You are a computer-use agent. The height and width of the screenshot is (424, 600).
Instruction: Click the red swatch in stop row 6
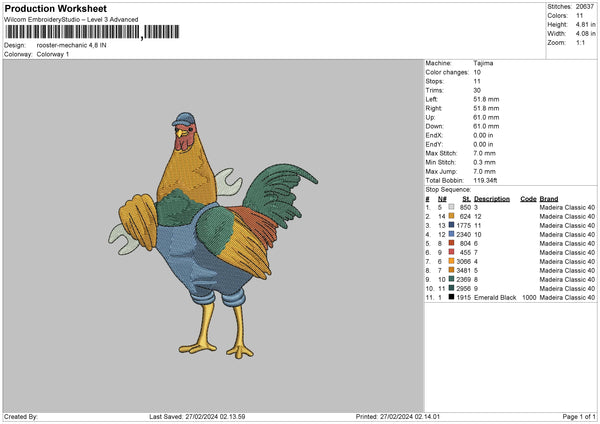click(451, 252)
